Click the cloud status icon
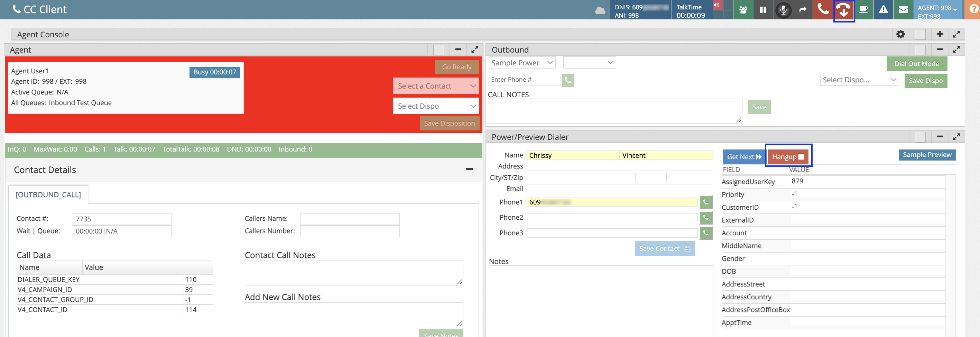Image resolution: width=980 pixels, height=337 pixels. [x=600, y=10]
